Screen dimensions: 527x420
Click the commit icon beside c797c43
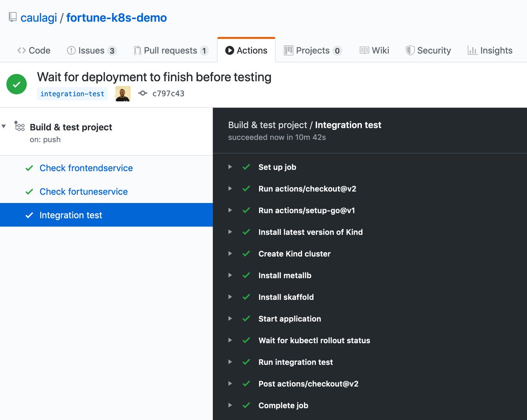[142, 93]
